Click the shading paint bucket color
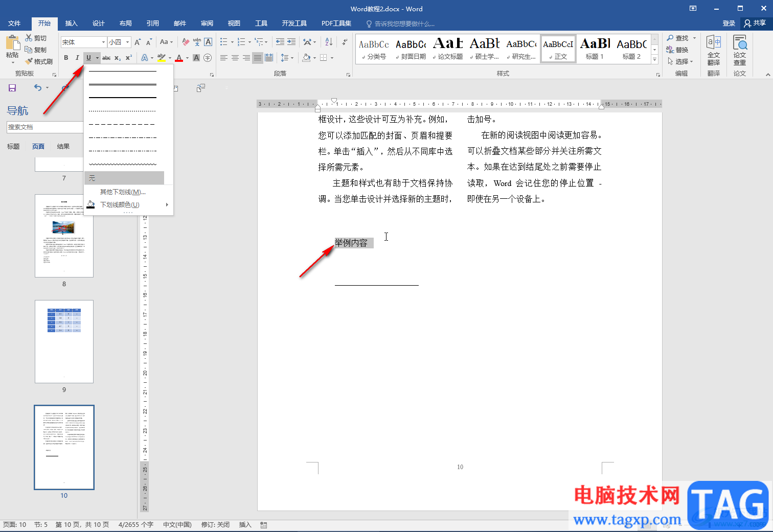773x532 pixels. [306, 58]
